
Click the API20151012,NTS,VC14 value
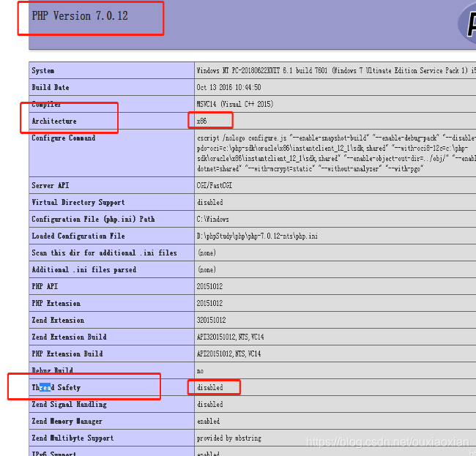point(228,354)
